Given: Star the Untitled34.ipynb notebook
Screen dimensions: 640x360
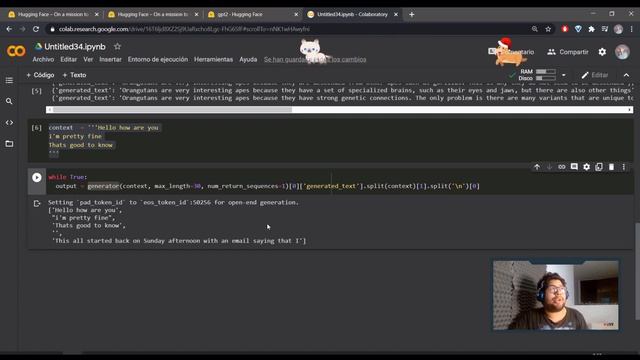Looking at the screenshot, I should [118, 47].
